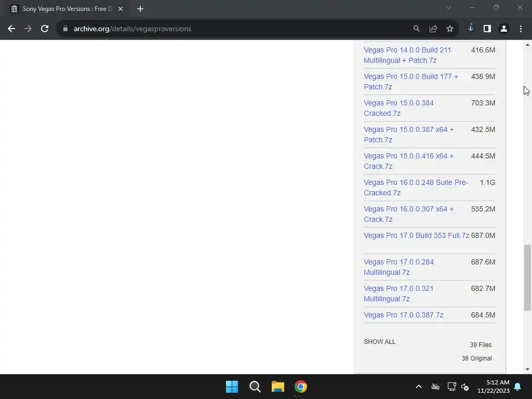The image size is (532, 399).
Task: Open Vegas Pro 15.0.0.384 Cracked.7z link
Action: point(398,108)
